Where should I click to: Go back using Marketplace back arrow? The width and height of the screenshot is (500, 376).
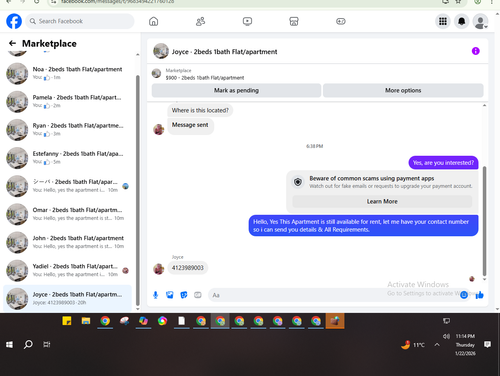tap(12, 43)
